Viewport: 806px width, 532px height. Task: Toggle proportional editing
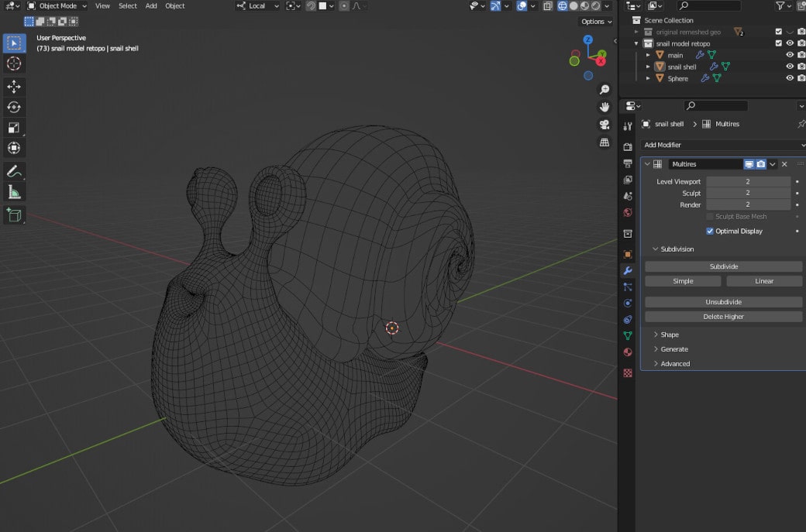tap(344, 6)
